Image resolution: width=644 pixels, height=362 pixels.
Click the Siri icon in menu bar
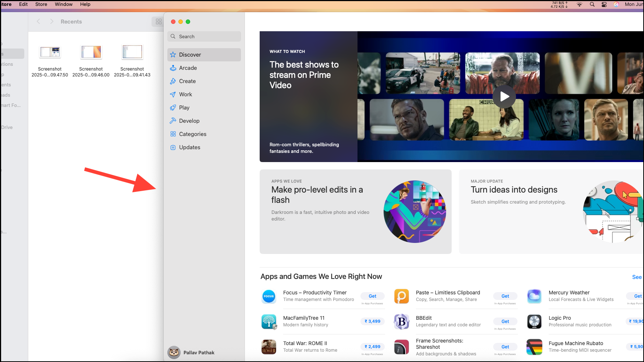(616, 4)
